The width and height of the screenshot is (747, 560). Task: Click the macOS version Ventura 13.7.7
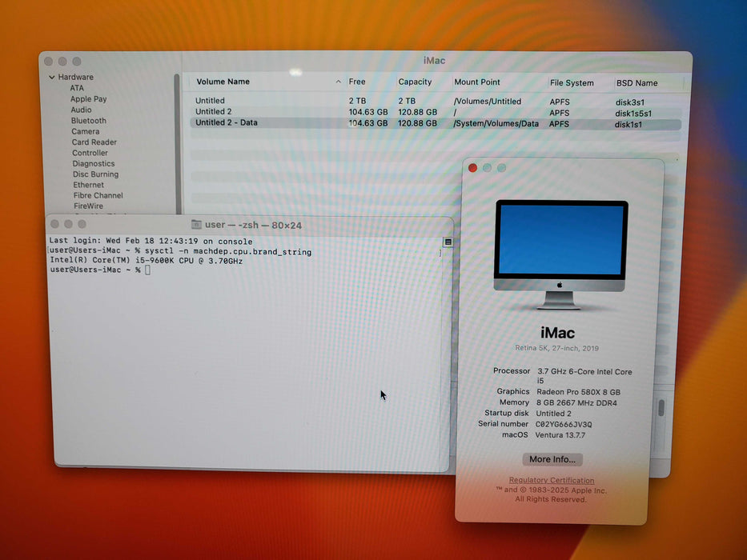coord(560,435)
